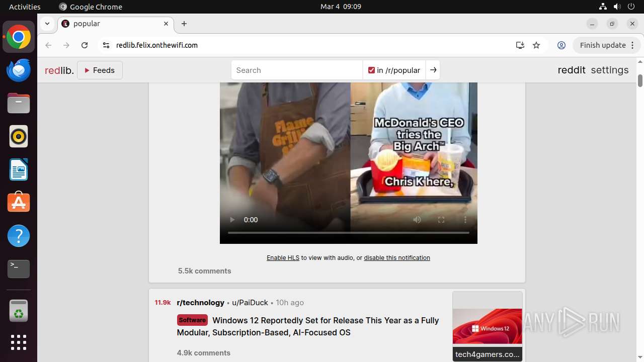The image size is (644, 362).
Task: Filter by the Software flair tag
Action: click(x=192, y=320)
